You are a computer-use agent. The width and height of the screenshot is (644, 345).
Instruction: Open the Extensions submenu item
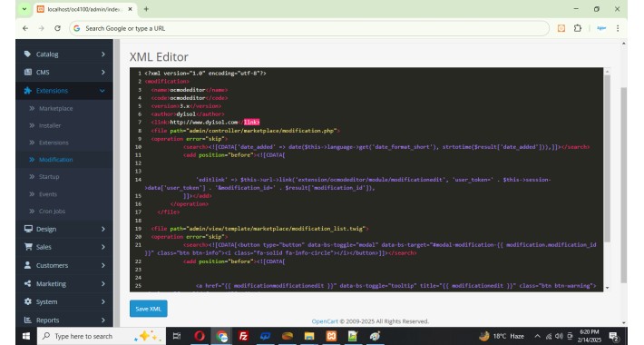point(54,143)
